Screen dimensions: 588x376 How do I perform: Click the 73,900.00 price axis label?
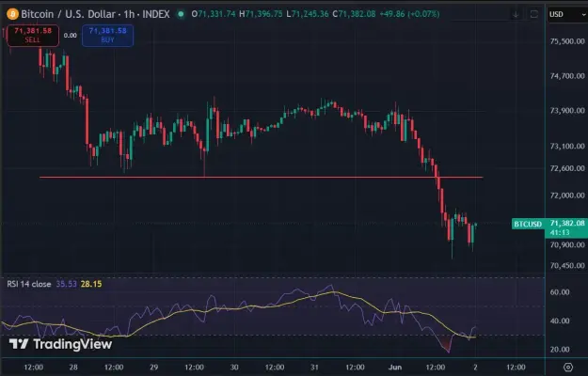coord(567,111)
